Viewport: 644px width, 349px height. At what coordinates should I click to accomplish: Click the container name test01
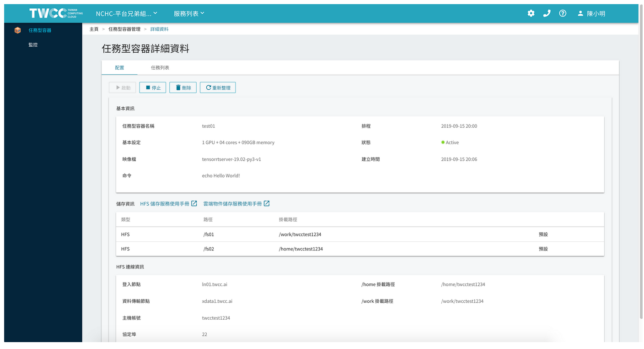point(209,126)
